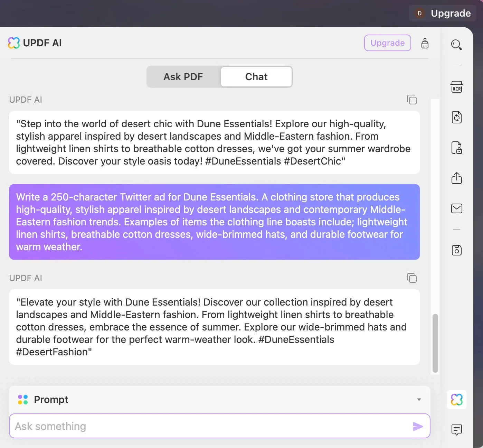Click the colorful Prompt dots icon
This screenshot has height=448, width=483.
pyautogui.click(x=23, y=400)
